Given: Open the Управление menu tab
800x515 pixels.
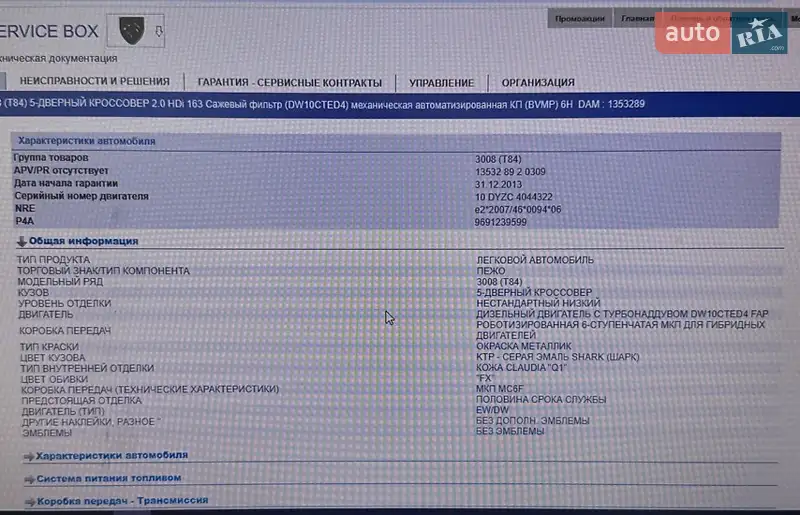Looking at the screenshot, I should [x=441, y=83].
